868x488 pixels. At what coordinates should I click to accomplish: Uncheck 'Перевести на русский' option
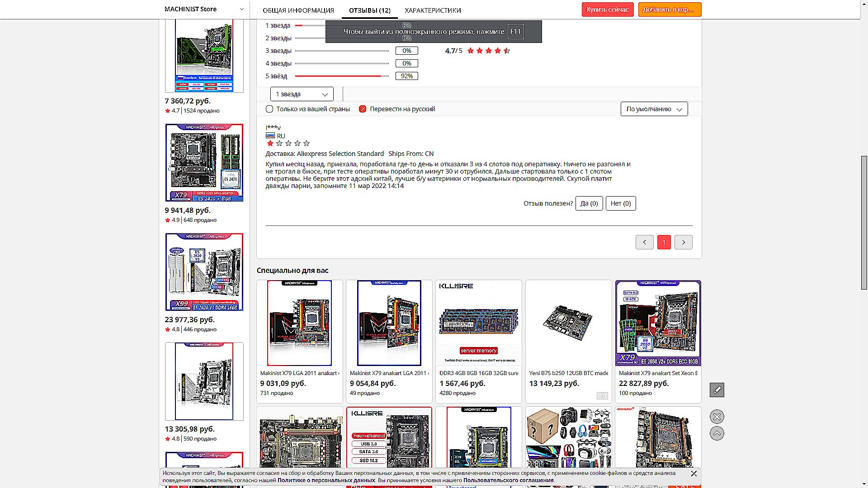coord(363,109)
